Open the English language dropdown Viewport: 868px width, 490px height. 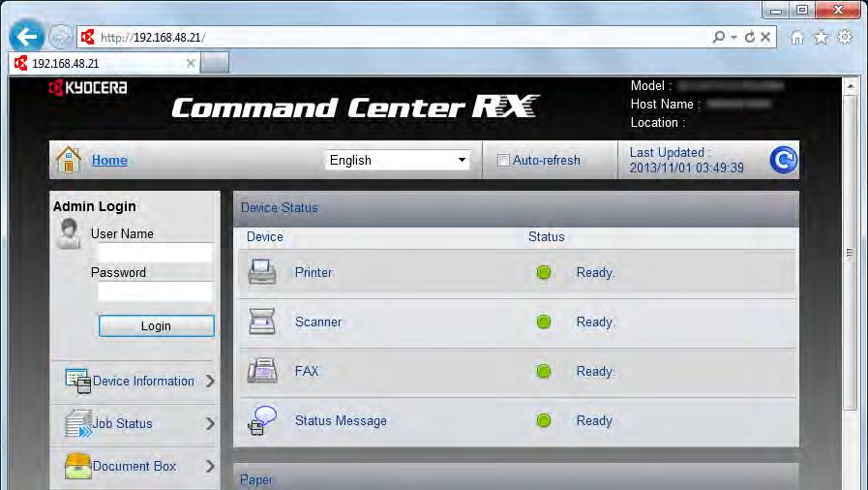(398, 160)
